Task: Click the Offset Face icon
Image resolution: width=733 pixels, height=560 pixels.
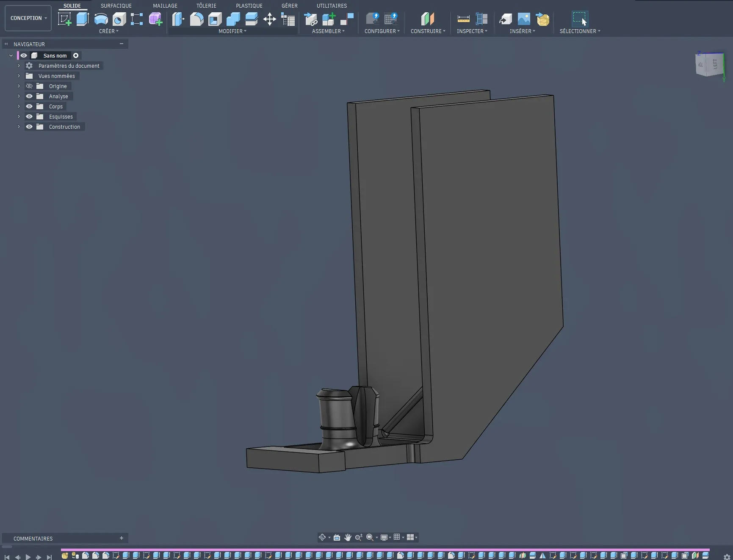Action: pyautogui.click(x=251, y=19)
